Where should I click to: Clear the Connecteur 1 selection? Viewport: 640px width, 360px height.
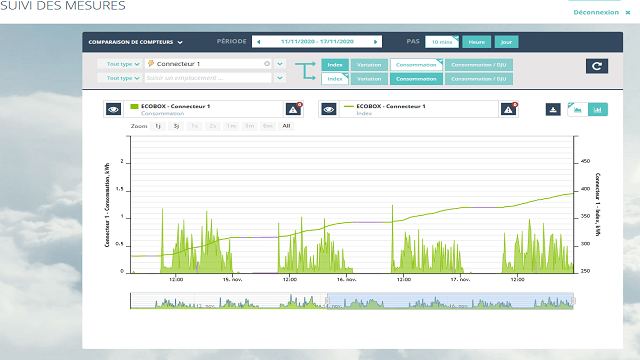point(267,64)
